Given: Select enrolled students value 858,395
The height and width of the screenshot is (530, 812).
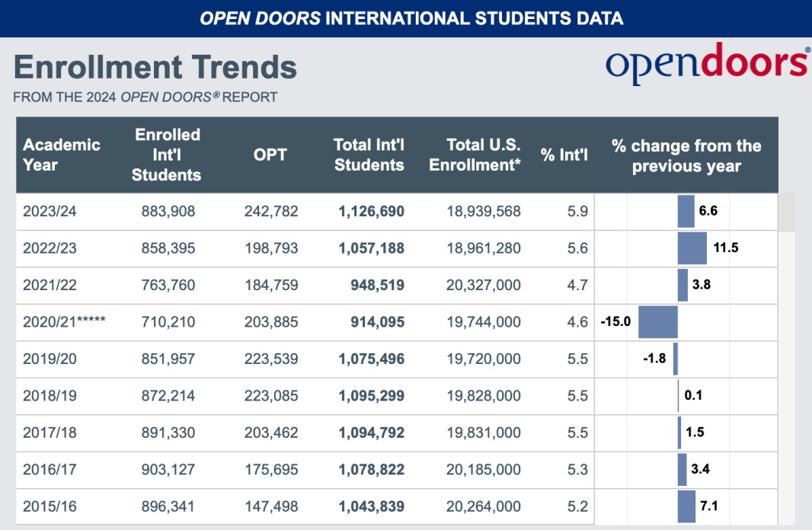Looking at the screenshot, I should coord(168,248).
